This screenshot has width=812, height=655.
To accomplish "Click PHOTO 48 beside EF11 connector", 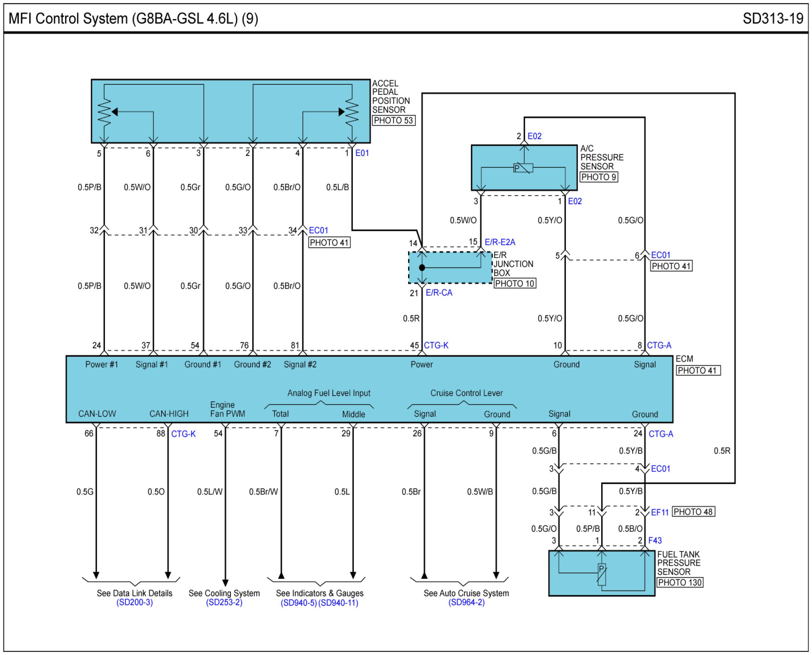I will (693, 512).
